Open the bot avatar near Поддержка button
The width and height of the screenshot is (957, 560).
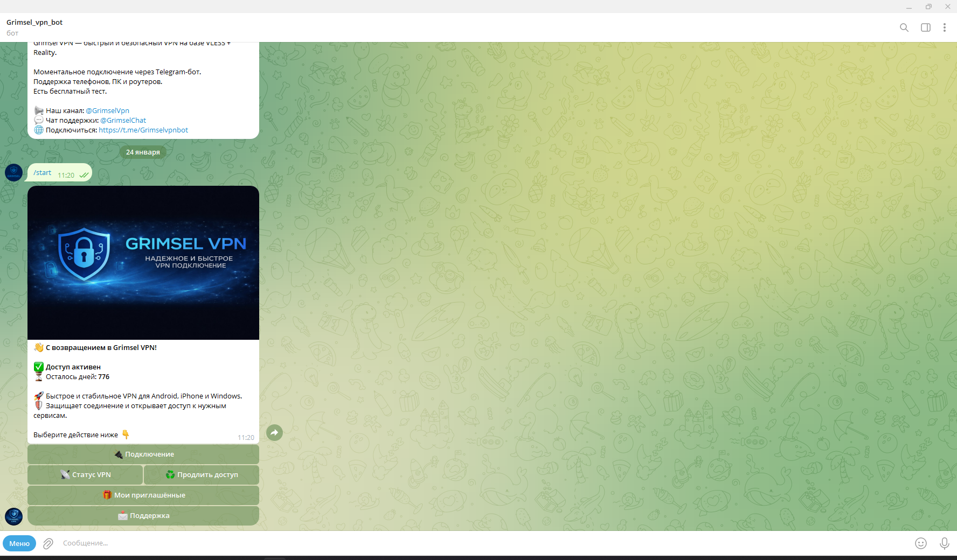click(x=13, y=516)
